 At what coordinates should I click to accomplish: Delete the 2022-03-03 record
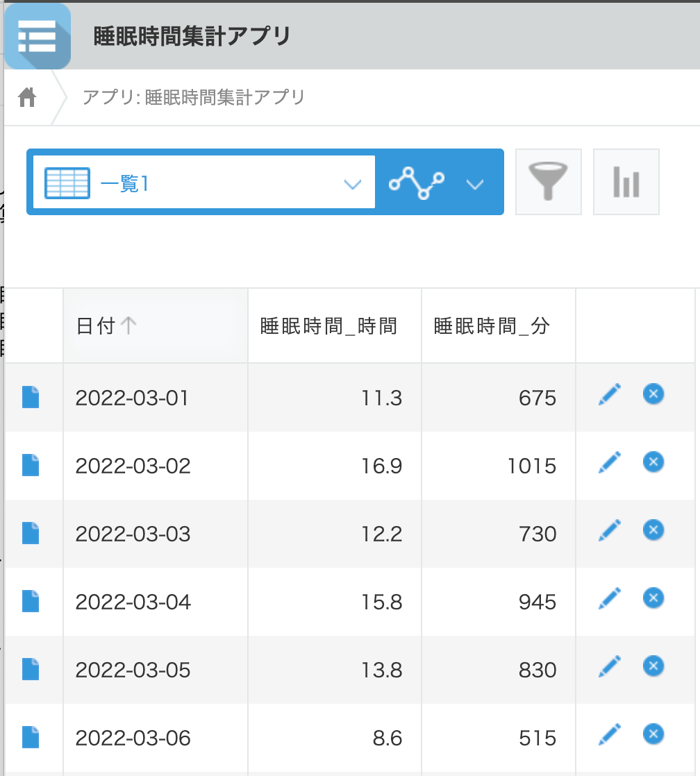click(653, 530)
